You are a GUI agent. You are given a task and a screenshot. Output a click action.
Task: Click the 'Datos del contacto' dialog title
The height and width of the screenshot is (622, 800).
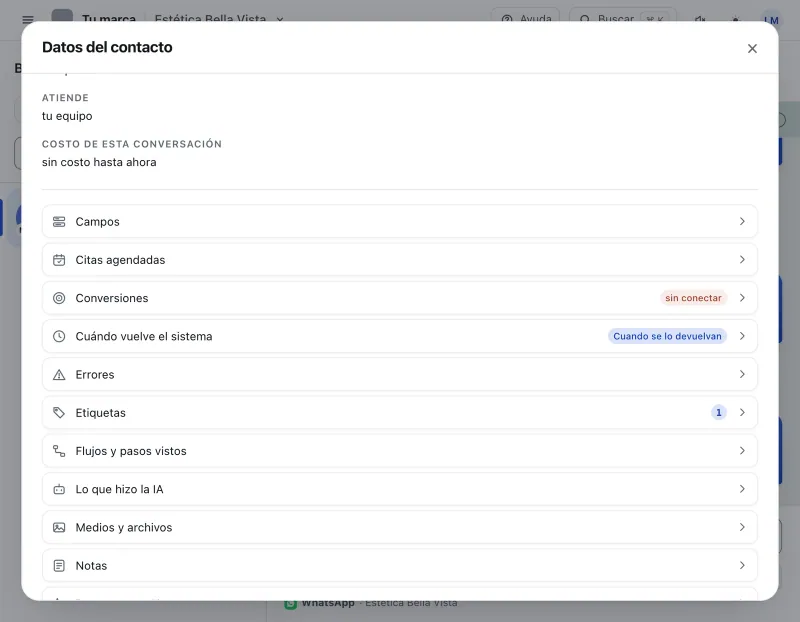click(107, 47)
